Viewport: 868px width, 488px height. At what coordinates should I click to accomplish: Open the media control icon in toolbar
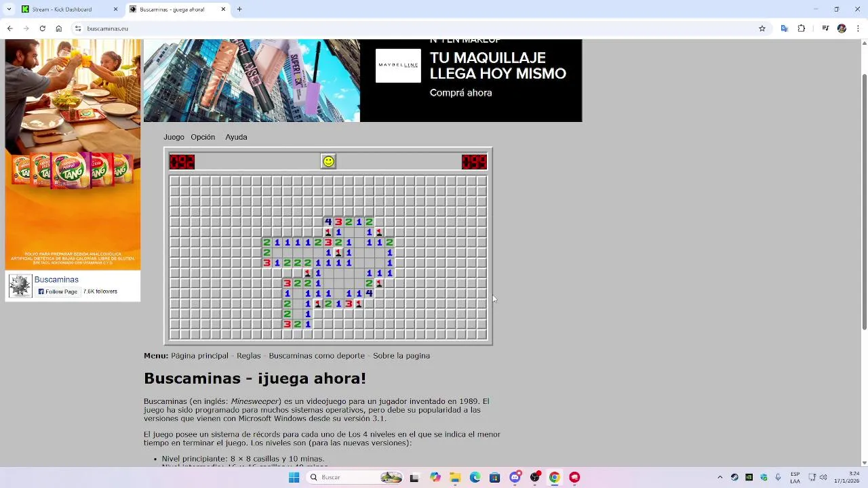[x=825, y=28]
